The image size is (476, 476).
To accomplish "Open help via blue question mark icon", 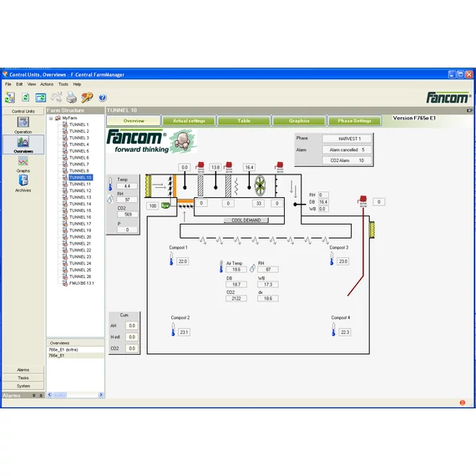I will pyautogui.click(x=103, y=98).
